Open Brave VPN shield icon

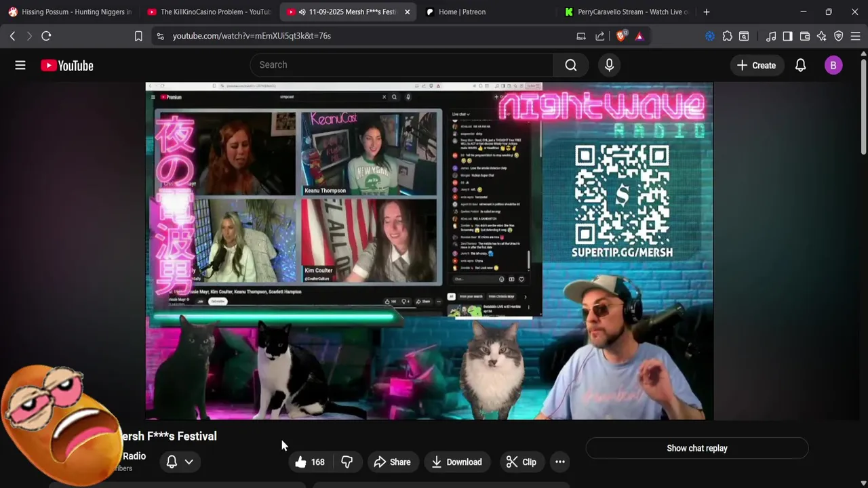pos(839,36)
